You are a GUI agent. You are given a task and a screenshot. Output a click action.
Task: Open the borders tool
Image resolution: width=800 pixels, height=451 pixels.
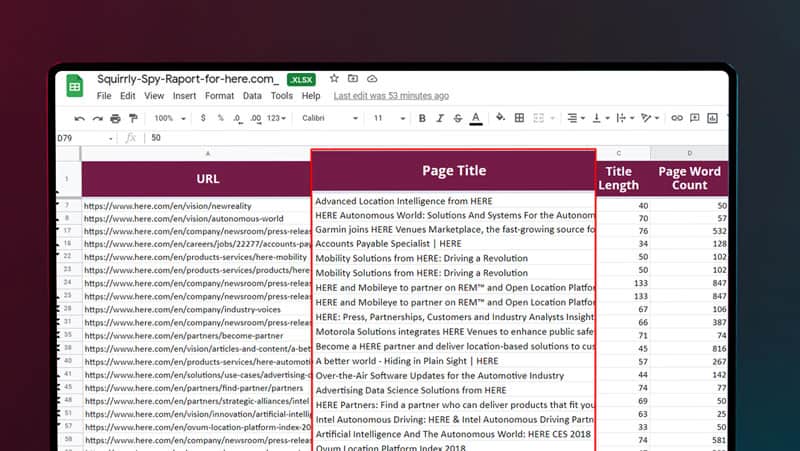(519, 118)
